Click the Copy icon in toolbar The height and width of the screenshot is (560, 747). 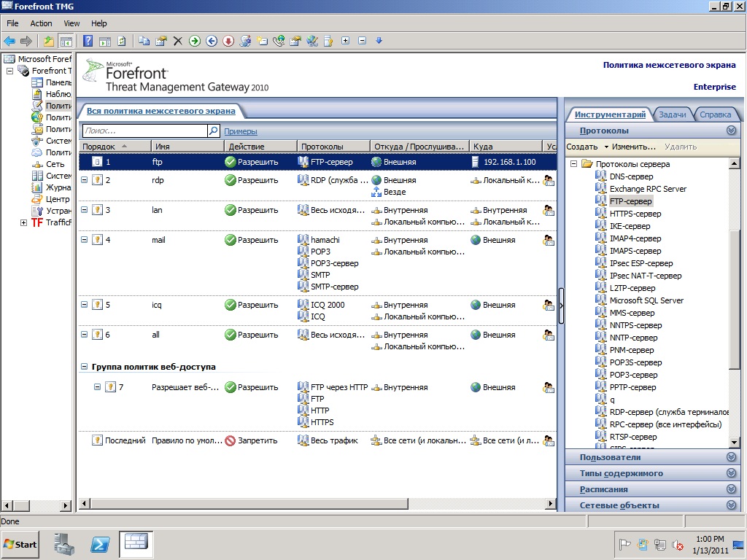[x=144, y=42]
